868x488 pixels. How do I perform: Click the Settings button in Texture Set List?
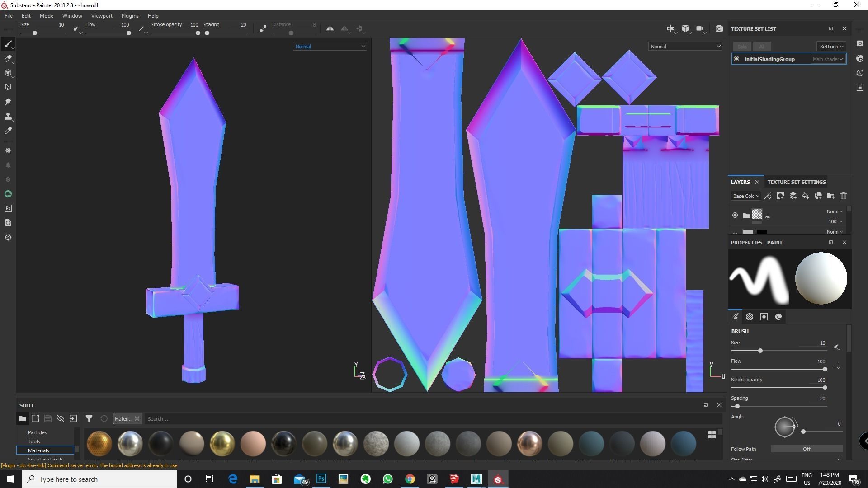(x=830, y=46)
